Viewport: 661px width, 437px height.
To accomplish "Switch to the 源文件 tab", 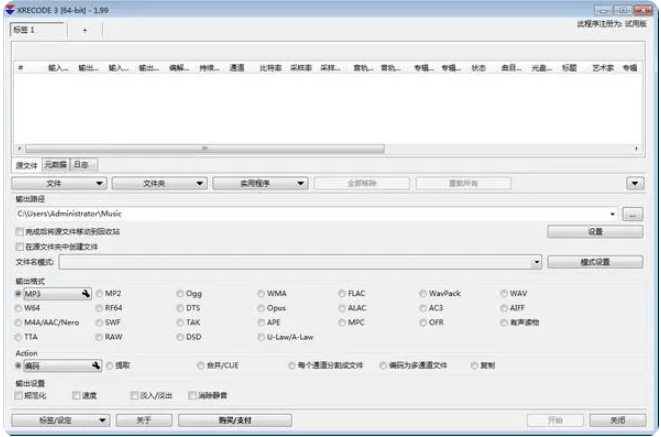I will coord(27,165).
